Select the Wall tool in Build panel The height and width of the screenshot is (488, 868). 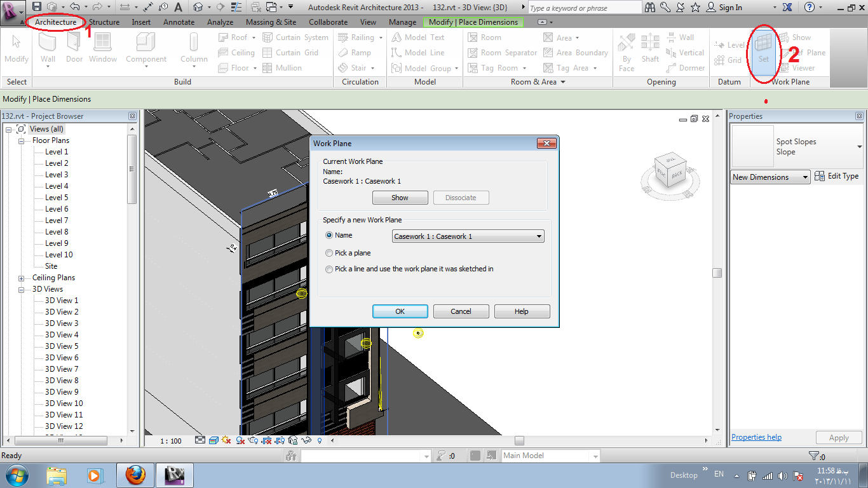point(48,49)
